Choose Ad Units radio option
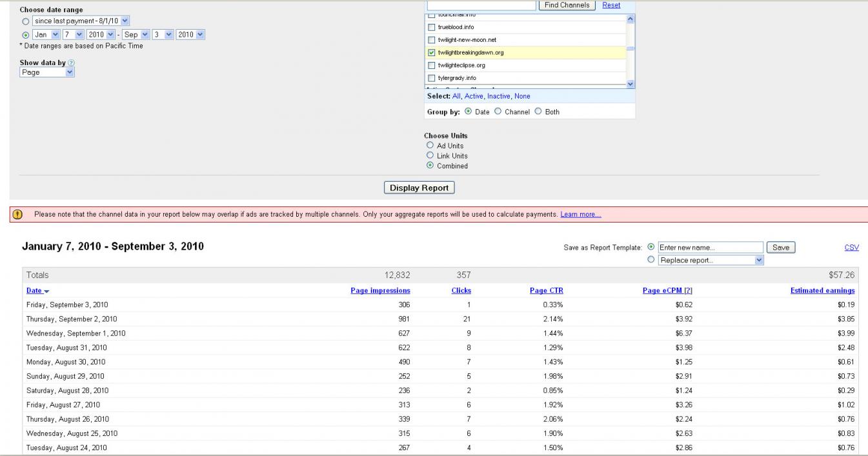The height and width of the screenshot is (456, 868). [x=430, y=146]
